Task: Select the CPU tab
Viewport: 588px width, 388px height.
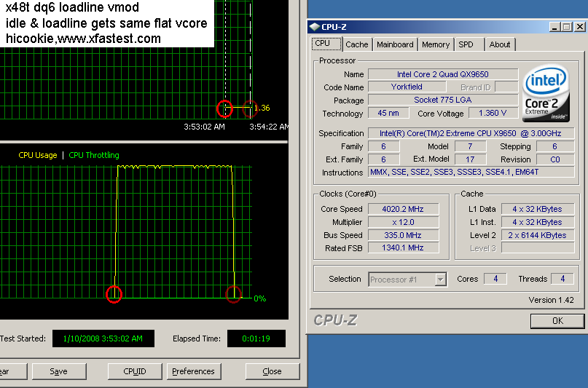Action: pyautogui.click(x=326, y=44)
